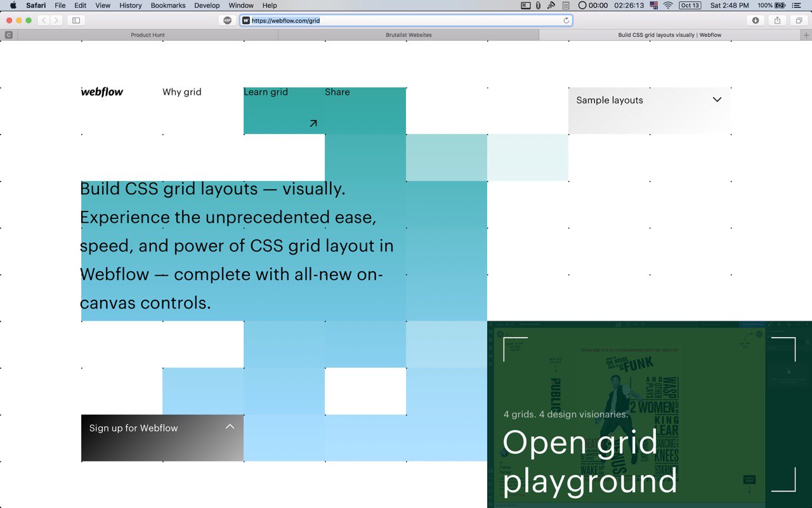Reload the page with the refresh icon

pos(566,20)
